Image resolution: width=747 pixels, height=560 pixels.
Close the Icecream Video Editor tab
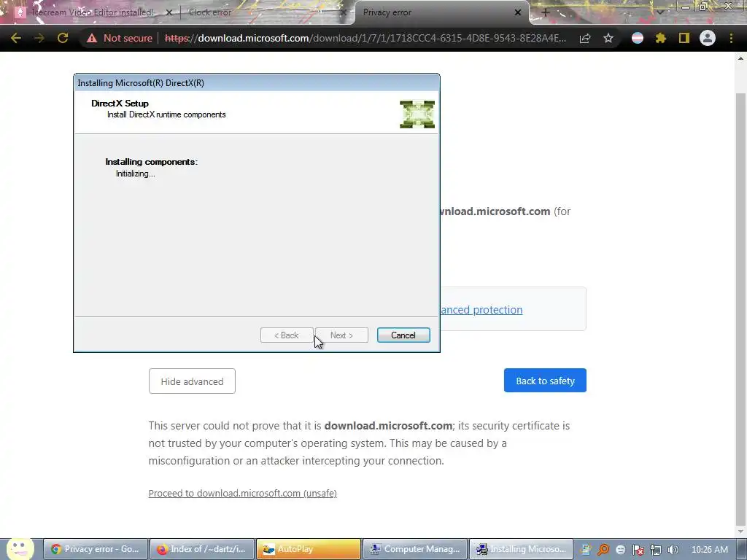tap(169, 12)
